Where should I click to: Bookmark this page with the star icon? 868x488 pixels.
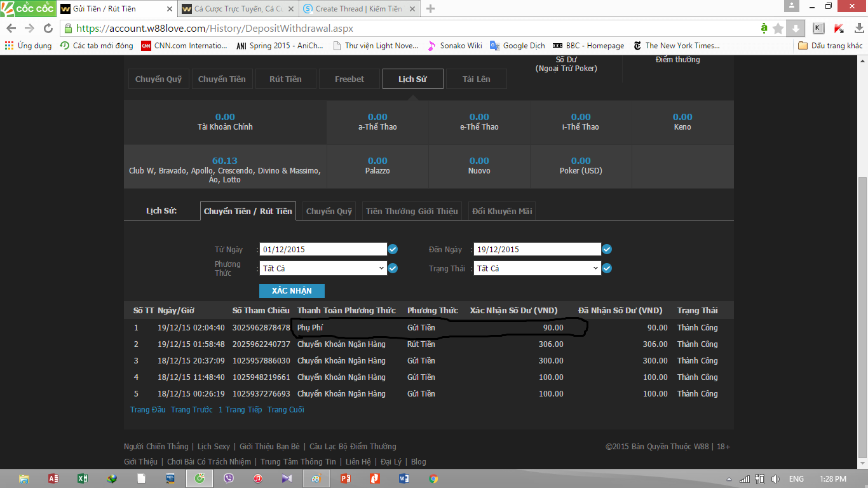tap(778, 29)
